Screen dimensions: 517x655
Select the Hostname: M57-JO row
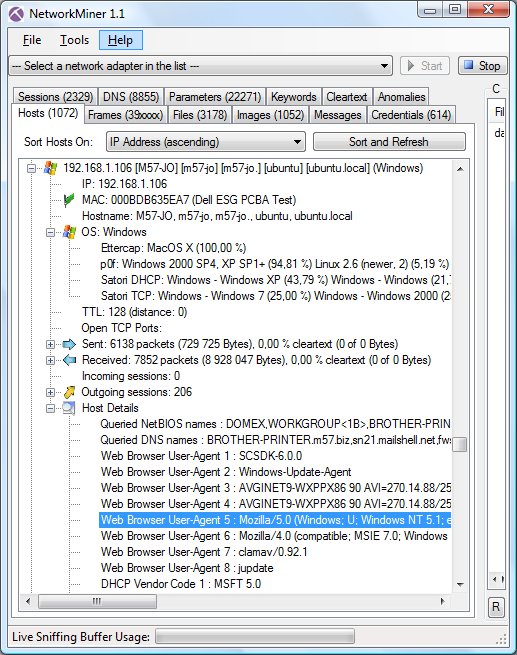click(x=217, y=216)
